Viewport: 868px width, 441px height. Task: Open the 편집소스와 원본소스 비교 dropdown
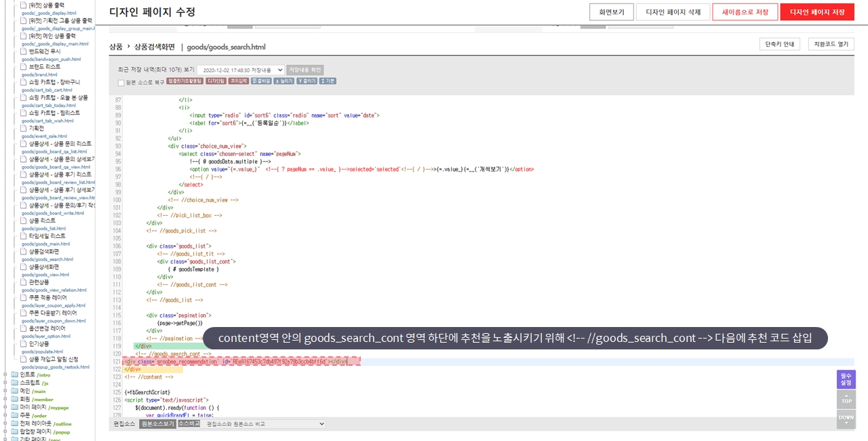[x=265, y=424]
